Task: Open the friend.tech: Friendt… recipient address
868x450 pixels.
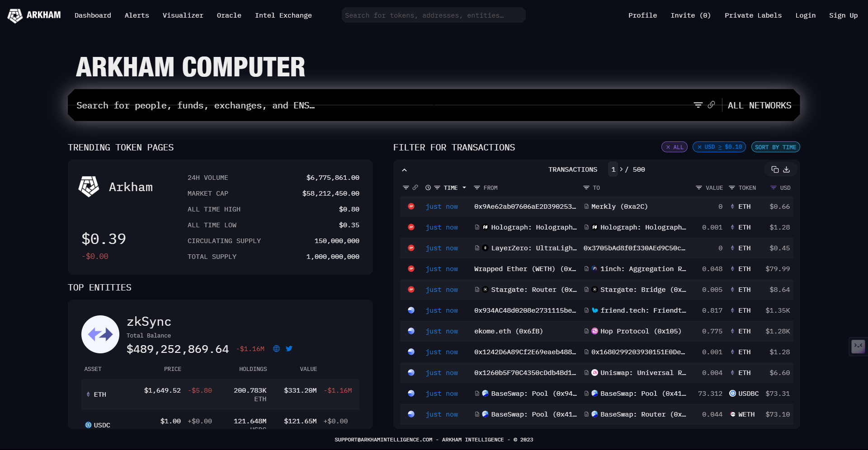Action: tap(643, 310)
